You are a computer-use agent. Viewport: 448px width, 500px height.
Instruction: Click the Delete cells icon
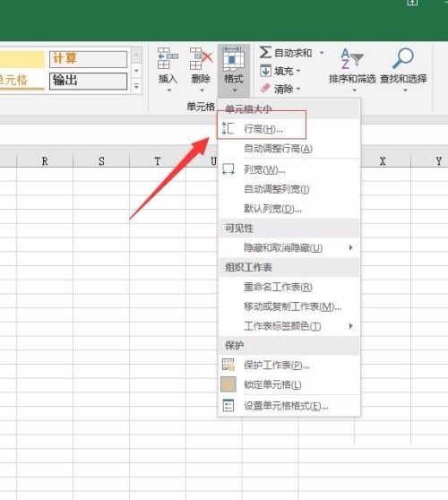click(201, 58)
